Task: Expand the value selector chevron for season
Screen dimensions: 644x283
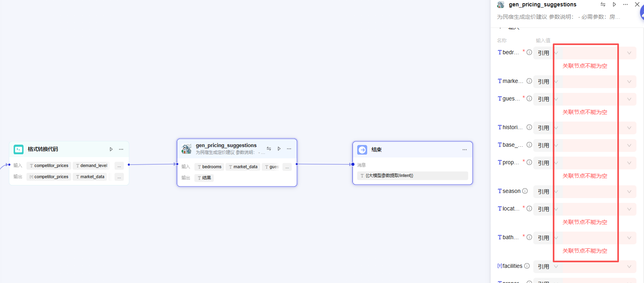Action: [x=629, y=191]
